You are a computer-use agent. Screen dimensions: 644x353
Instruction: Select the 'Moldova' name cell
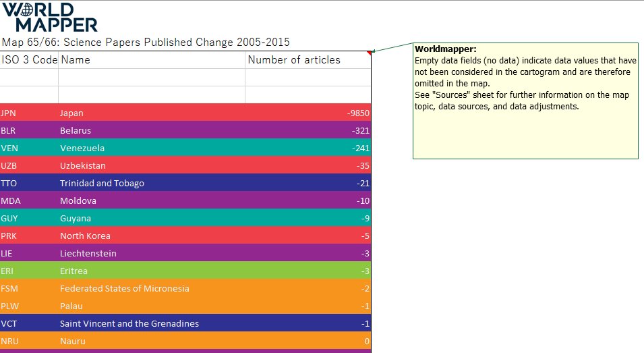pos(152,200)
